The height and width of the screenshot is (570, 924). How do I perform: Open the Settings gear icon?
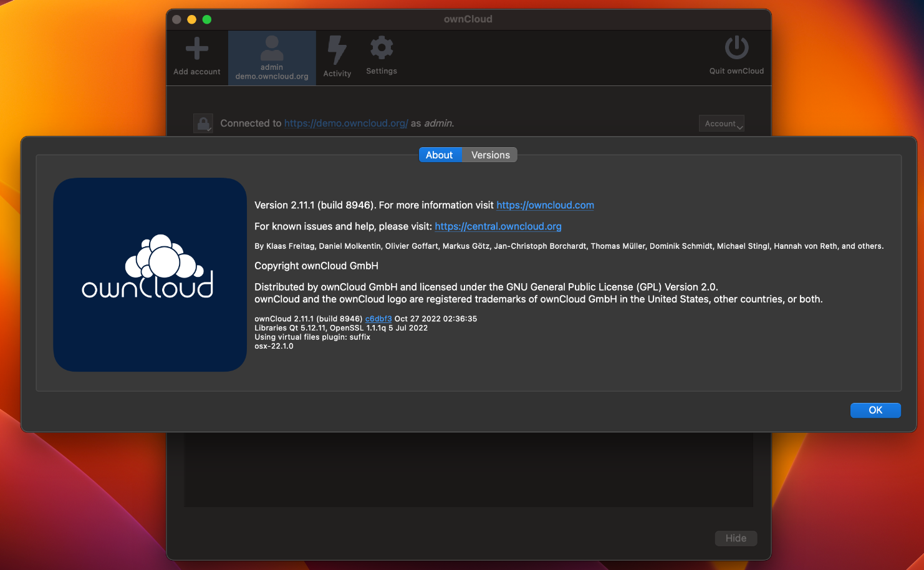tap(381, 46)
